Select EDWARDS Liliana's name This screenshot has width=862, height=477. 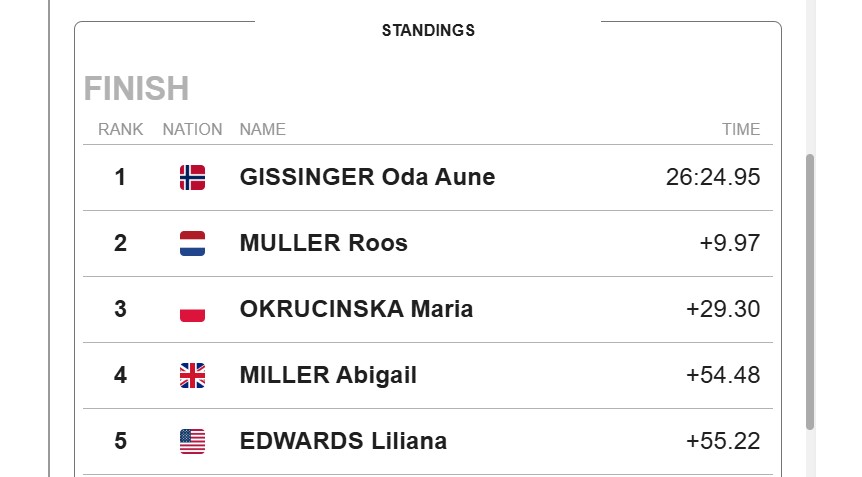click(x=343, y=441)
